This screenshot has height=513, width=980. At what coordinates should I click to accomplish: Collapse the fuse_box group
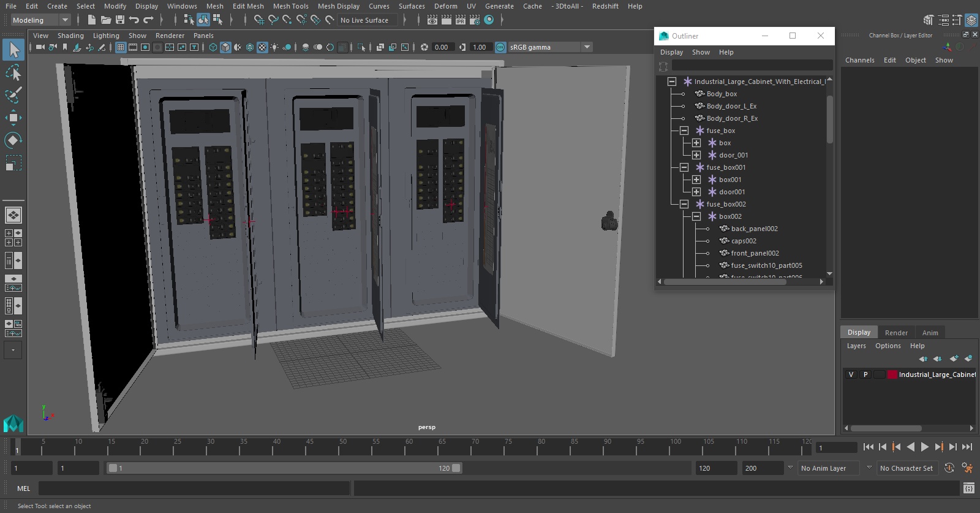(x=684, y=131)
